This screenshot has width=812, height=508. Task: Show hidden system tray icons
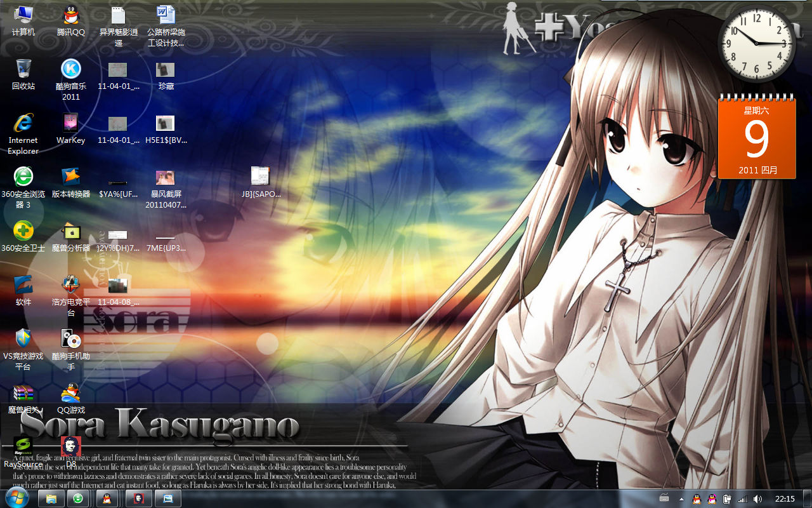[682, 499]
